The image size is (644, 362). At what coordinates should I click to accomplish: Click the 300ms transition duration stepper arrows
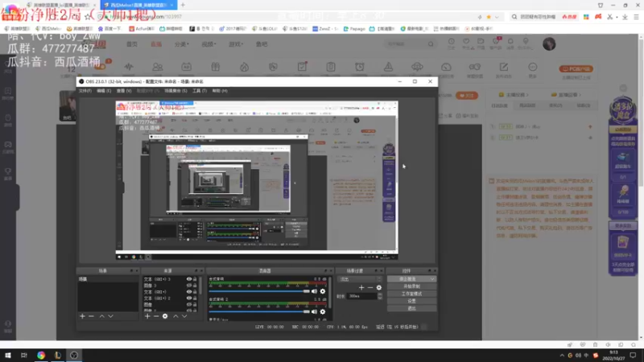380,296
